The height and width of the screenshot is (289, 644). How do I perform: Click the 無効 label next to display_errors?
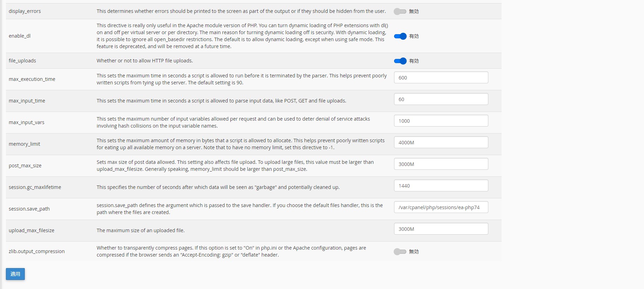(x=414, y=12)
